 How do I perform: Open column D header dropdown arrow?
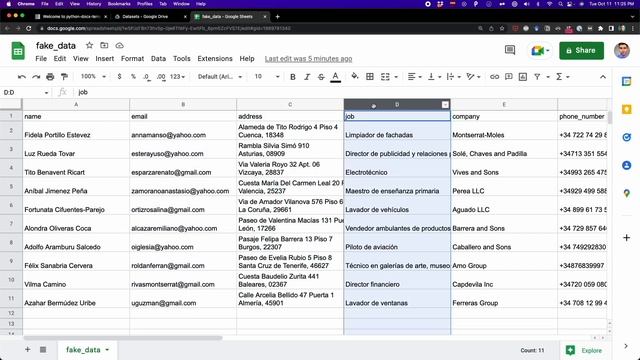click(445, 105)
